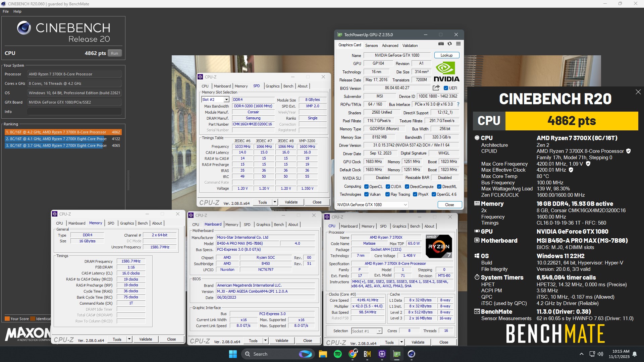The width and height of the screenshot is (644, 362).
Task: Open the Cinebench File menu
Action: pos(6,11)
